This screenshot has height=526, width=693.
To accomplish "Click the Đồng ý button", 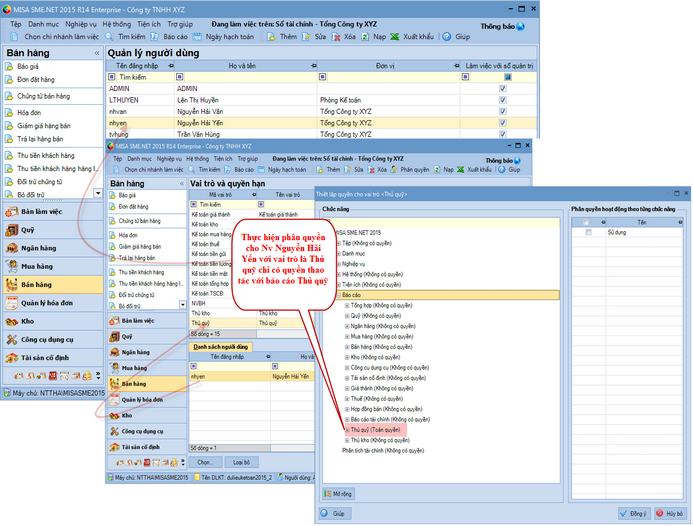I will pos(633,513).
